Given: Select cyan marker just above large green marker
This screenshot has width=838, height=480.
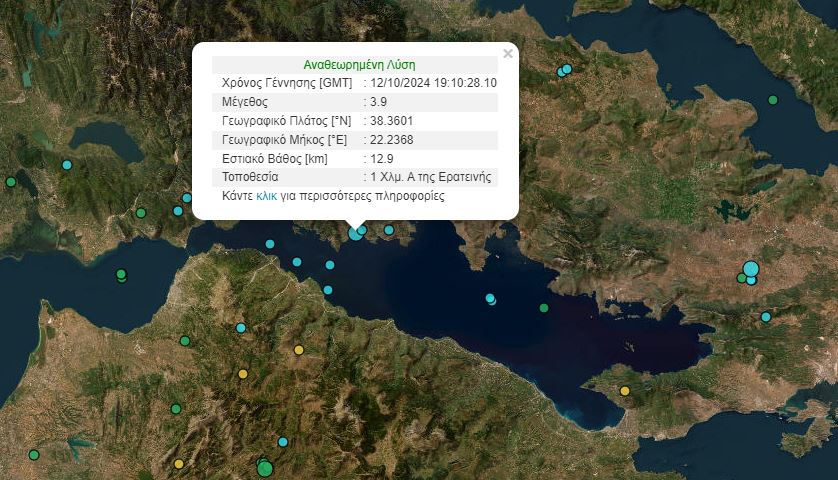Looking at the screenshot, I should 283,442.
